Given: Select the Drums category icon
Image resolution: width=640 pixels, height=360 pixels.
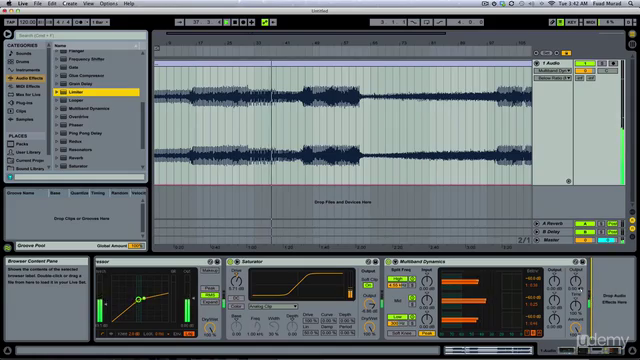Looking at the screenshot, I should coord(11,62).
